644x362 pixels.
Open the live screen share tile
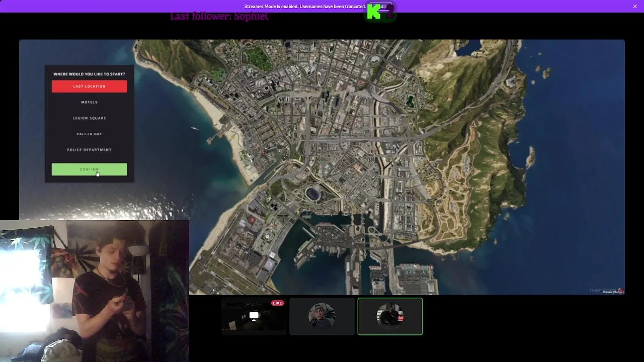tap(254, 316)
